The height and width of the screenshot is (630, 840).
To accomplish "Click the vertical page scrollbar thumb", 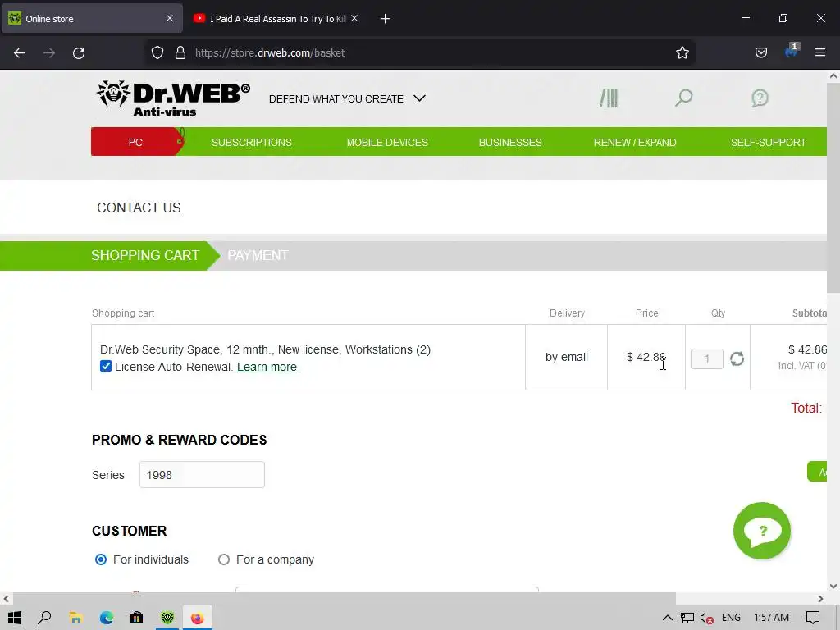I will pyautogui.click(x=833, y=188).
